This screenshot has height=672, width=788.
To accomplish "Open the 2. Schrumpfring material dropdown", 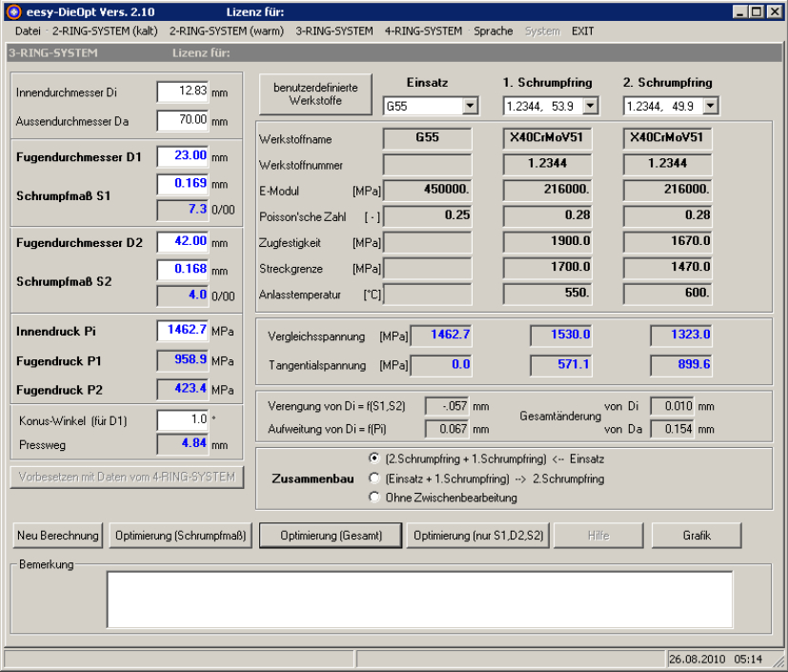I will tap(710, 106).
